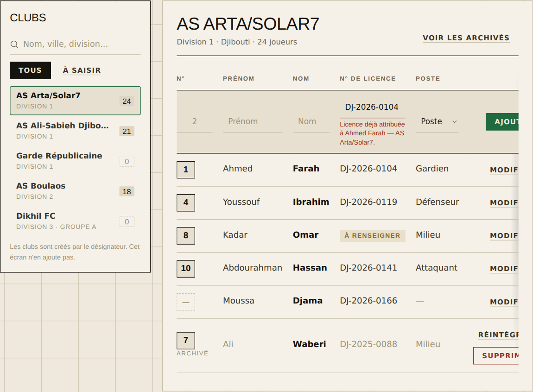This screenshot has width=533, height=392.
Task: Click the empty number badge for Moussa Djama
Action: pyautogui.click(x=186, y=302)
